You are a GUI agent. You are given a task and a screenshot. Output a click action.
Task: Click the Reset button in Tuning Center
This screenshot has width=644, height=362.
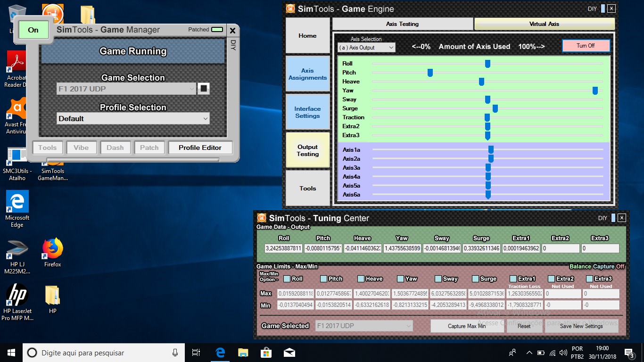(x=524, y=326)
